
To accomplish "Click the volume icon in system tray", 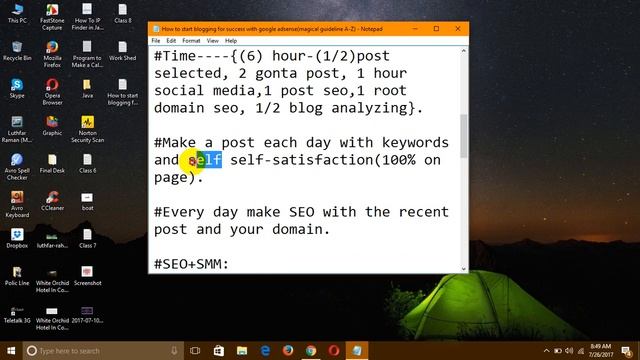I will point(569,351).
